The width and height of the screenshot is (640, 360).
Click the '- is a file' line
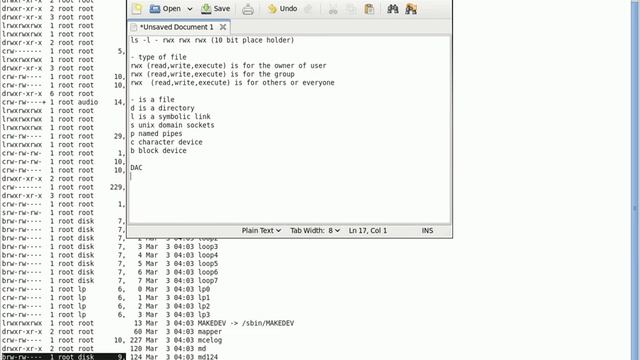[x=152, y=100]
